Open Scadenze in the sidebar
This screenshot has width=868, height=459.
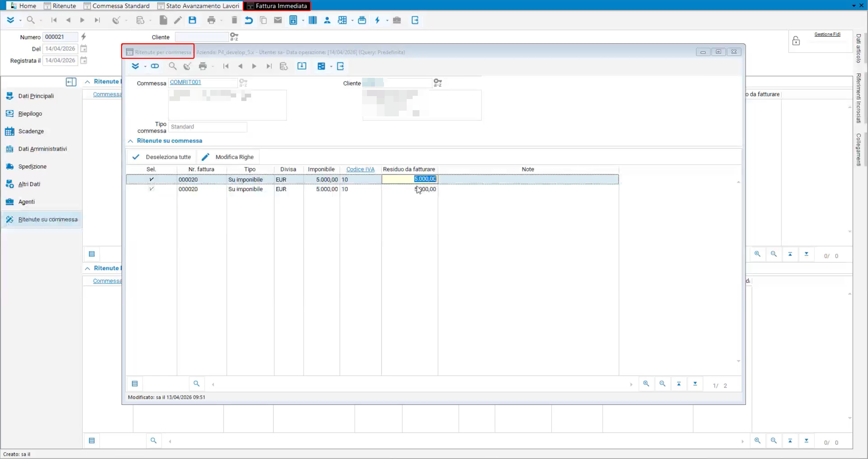click(x=31, y=131)
